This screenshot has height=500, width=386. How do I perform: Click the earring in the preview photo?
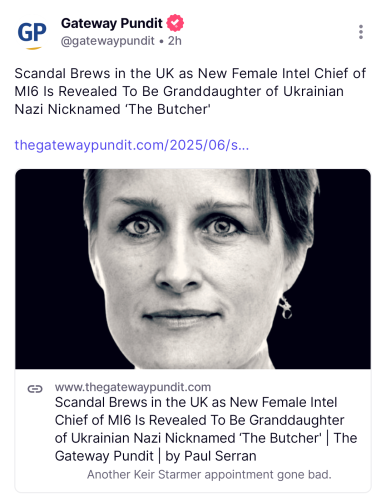pos(285,307)
